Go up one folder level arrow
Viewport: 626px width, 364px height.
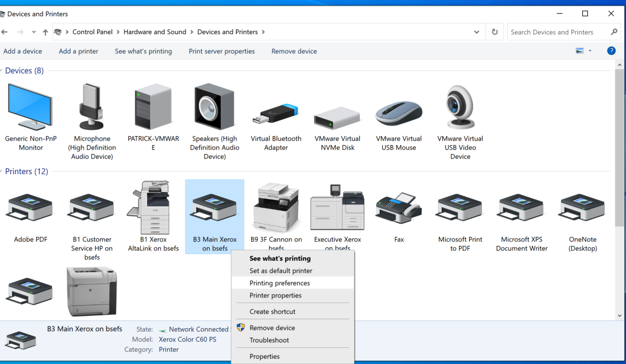[45, 32]
